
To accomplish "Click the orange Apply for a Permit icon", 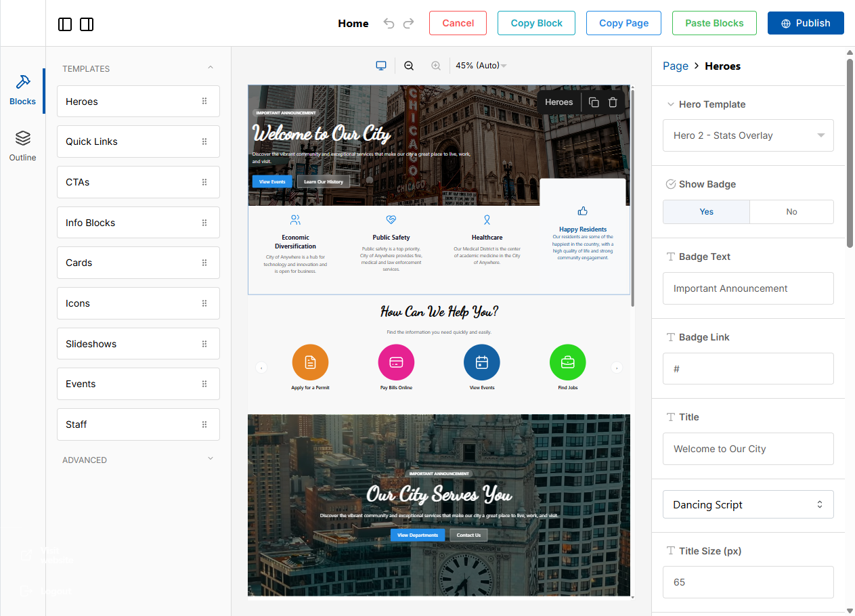I will (x=310, y=362).
